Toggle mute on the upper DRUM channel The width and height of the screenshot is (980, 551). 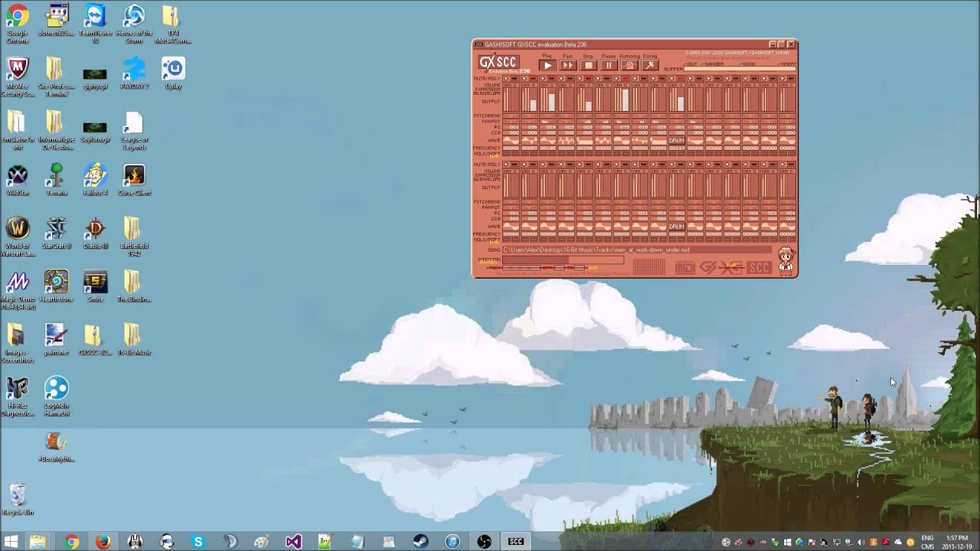point(671,78)
